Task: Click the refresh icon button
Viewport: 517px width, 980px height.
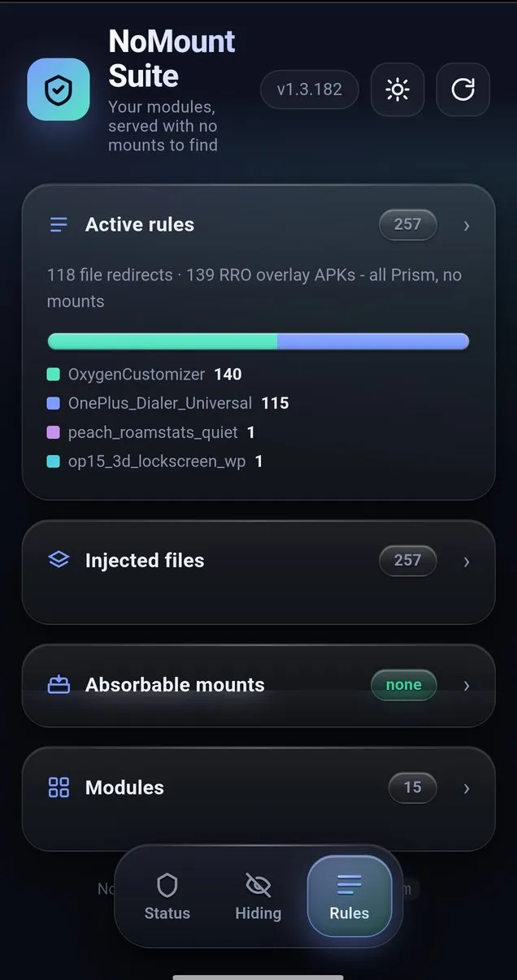Action: (463, 89)
